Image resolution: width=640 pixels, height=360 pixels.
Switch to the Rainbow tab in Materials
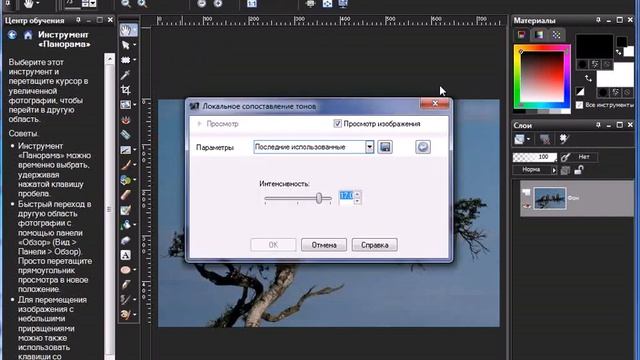[x=539, y=35]
